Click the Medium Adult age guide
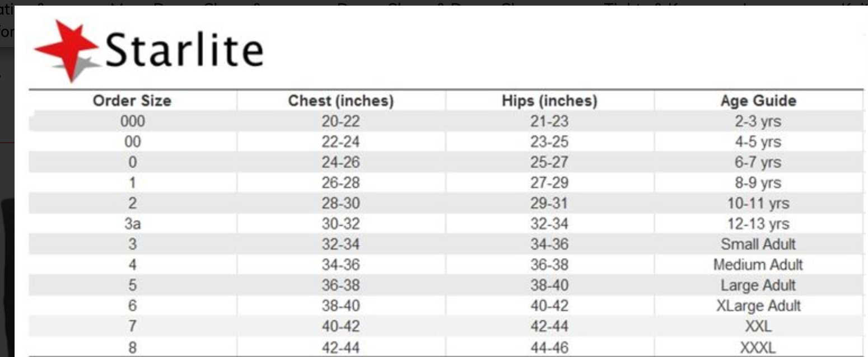The width and height of the screenshot is (868, 357). click(x=758, y=265)
